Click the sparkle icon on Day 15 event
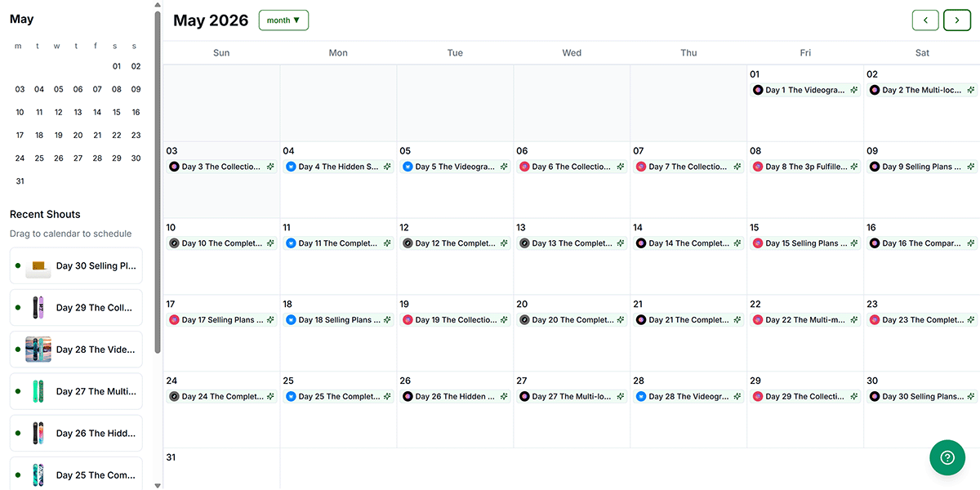 tap(854, 243)
